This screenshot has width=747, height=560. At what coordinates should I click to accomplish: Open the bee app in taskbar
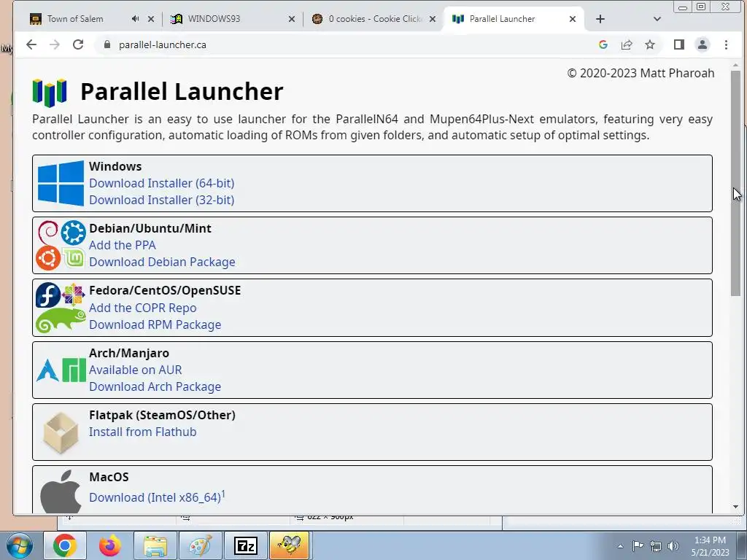290,545
